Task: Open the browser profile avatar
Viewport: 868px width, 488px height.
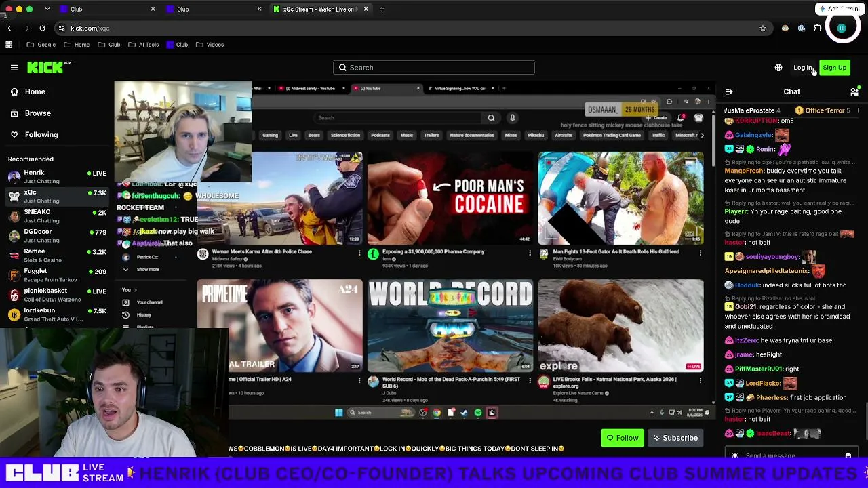Action: tap(842, 28)
